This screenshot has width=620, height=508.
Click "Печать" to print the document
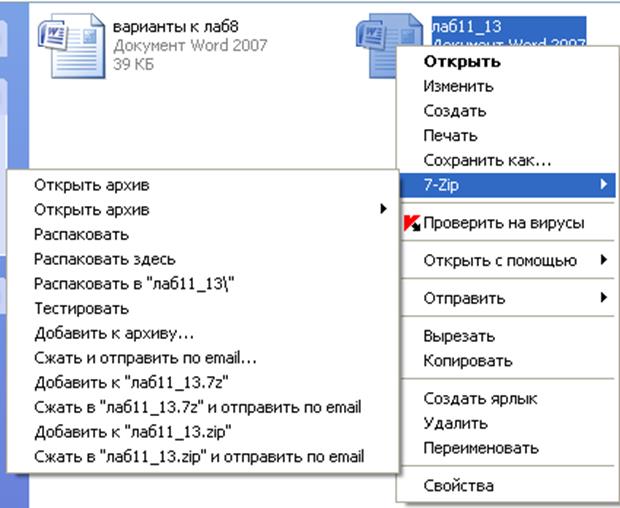[450, 136]
